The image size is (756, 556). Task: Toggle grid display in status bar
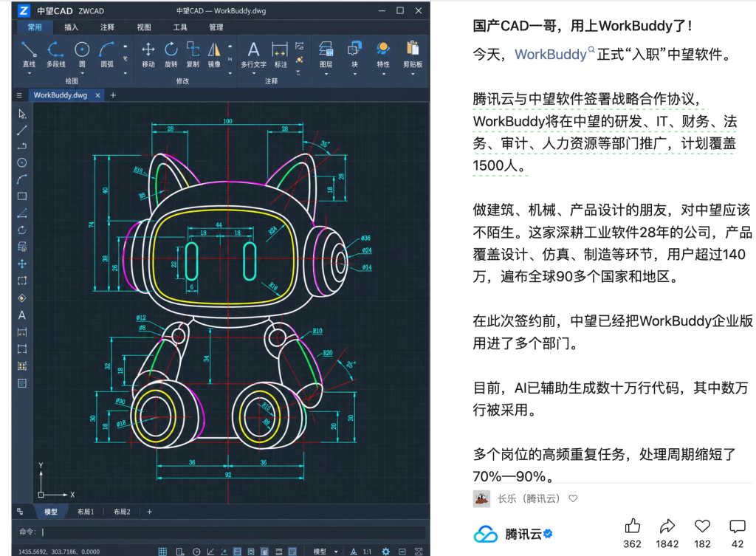[162, 551]
